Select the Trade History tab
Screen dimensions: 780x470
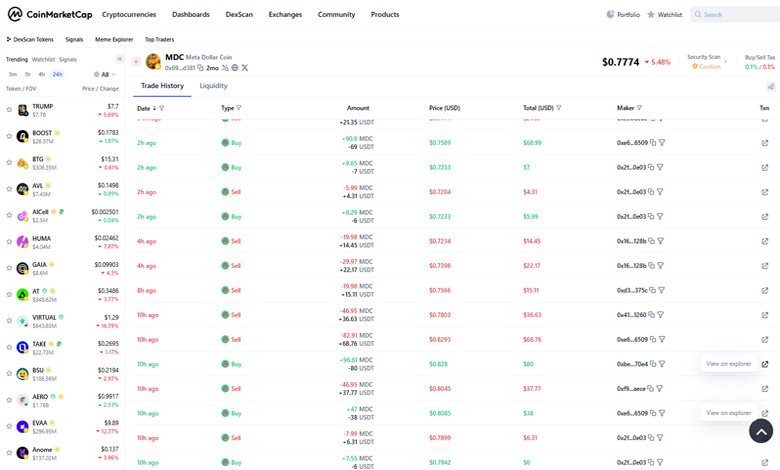162,86
